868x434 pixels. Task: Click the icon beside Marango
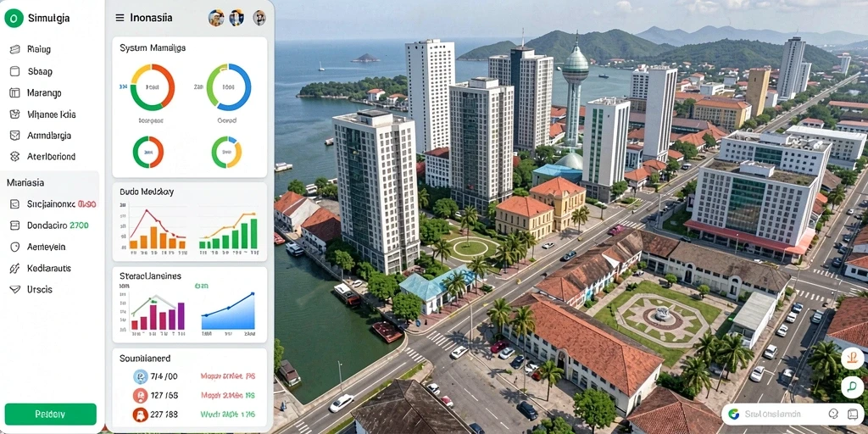point(15,93)
